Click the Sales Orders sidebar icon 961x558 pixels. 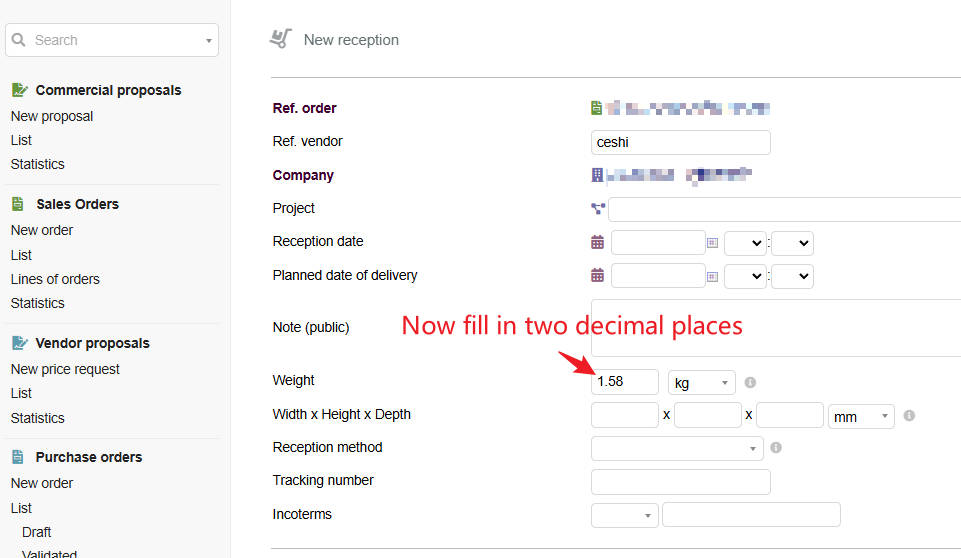(18, 204)
